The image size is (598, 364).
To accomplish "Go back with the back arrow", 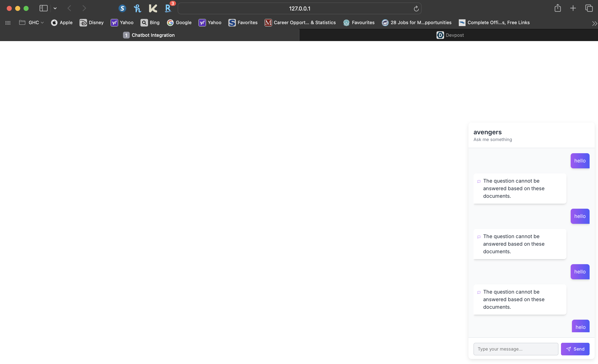I will point(69,8).
